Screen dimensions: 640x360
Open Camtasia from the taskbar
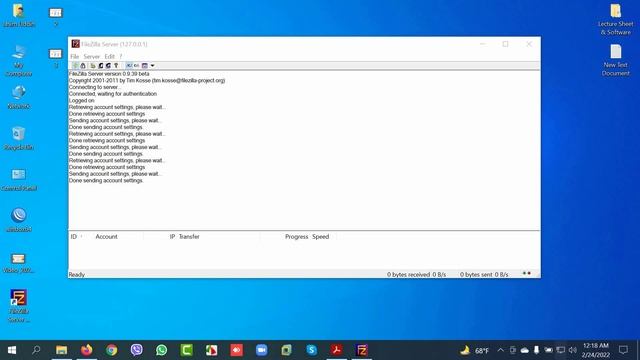coord(187,350)
